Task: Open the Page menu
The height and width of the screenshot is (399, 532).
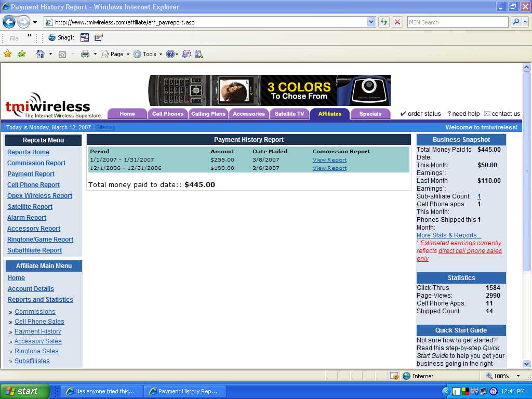Action: tap(115, 54)
